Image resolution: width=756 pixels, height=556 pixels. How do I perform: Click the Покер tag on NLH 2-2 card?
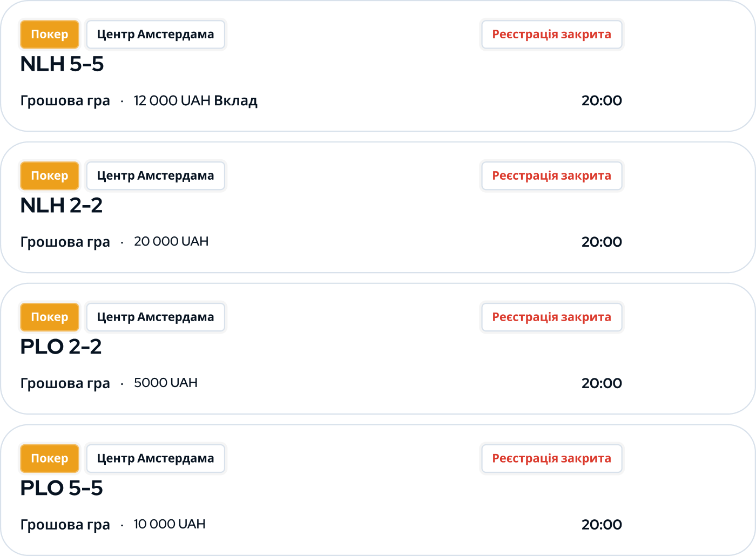tap(50, 176)
